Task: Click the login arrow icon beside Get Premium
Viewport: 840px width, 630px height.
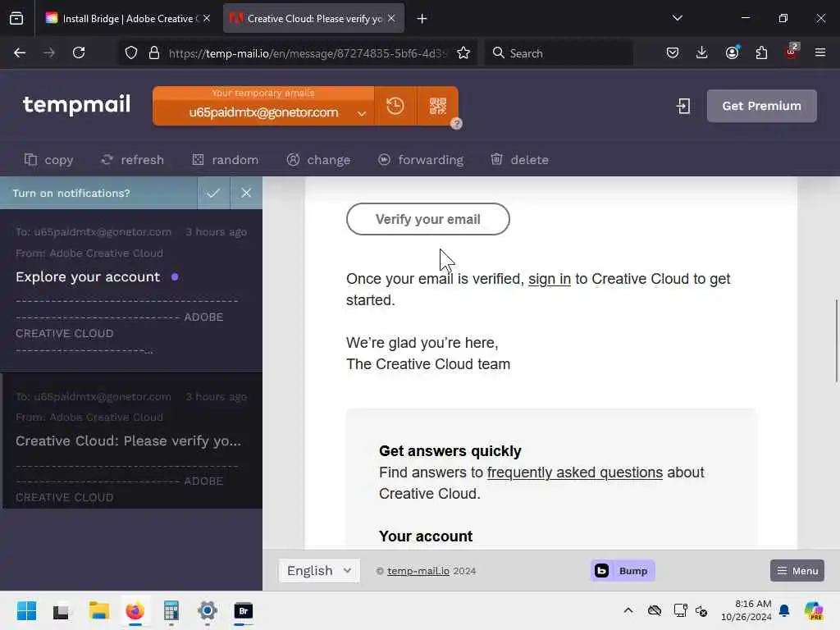Action: tap(683, 106)
